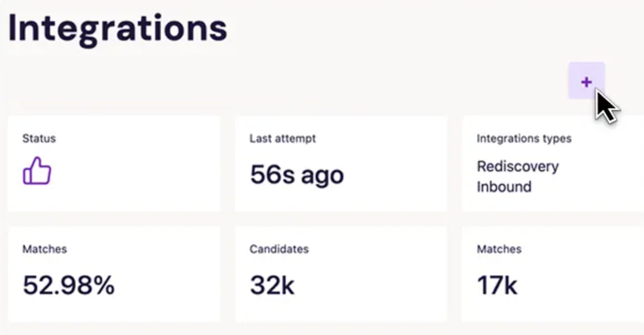Click the Status label text

tap(39, 138)
